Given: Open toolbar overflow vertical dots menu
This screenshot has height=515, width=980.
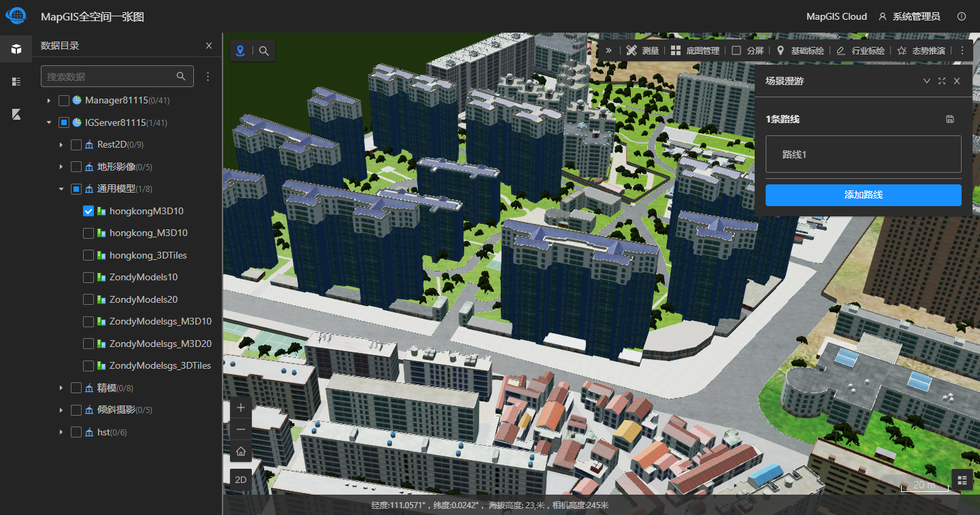Looking at the screenshot, I should [962, 50].
